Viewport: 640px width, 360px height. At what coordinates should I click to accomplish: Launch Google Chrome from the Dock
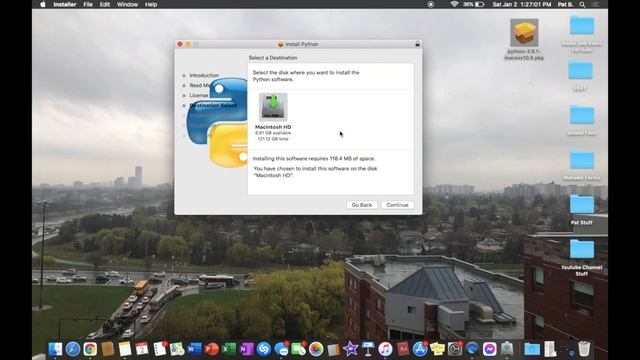90,349
